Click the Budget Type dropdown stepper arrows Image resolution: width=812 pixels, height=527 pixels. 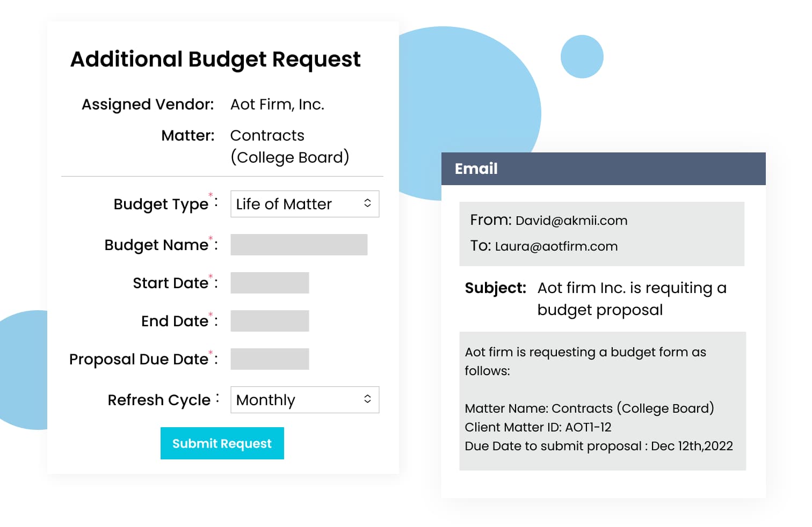coord(367,203)
